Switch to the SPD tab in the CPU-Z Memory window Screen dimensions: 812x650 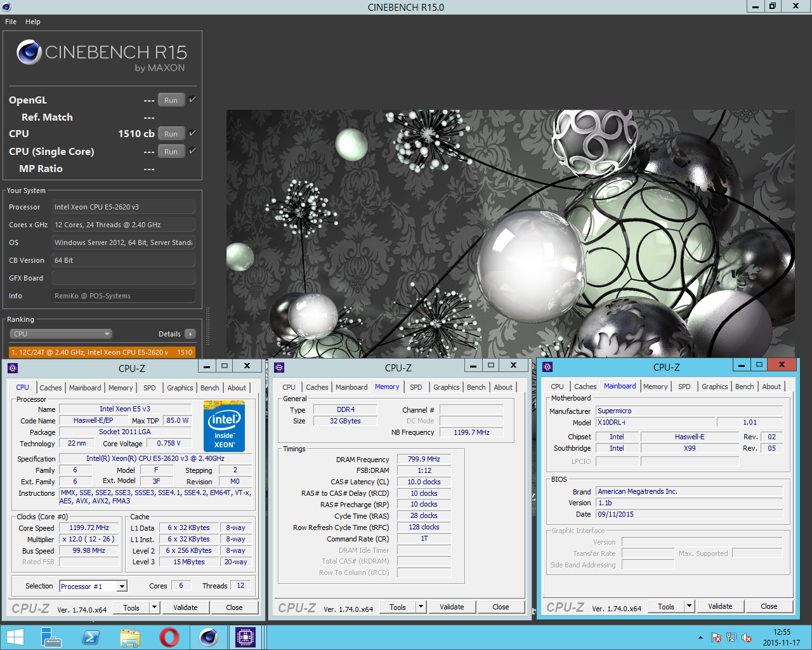pos(416,387)
